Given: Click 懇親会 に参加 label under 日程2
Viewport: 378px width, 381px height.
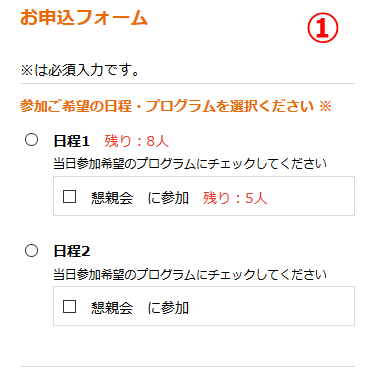Looking at the screenshot, I should tap(140, 308).
